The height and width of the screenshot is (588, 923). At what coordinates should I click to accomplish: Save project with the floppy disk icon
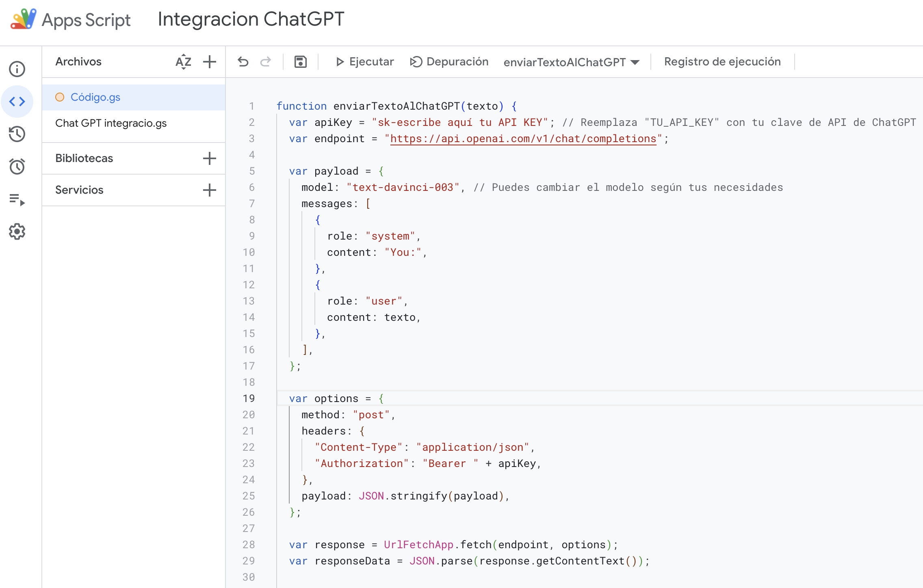coord(300,62)
